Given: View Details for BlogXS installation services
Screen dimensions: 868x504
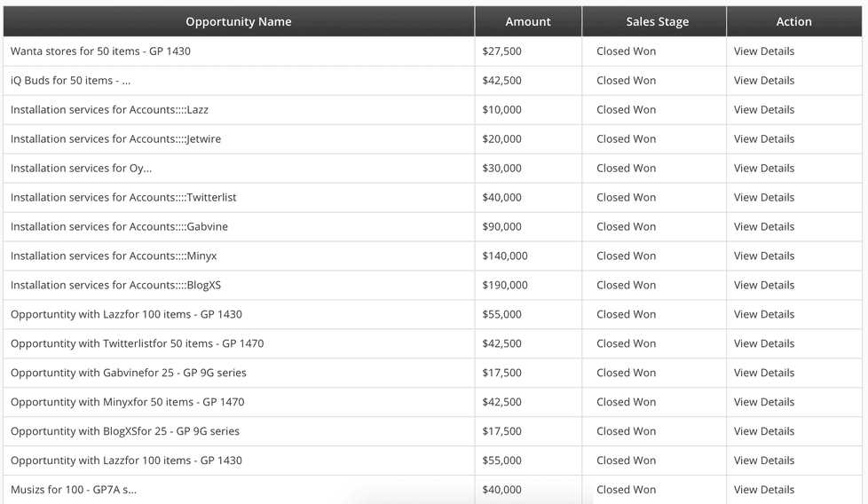Looking at the screenshot, I should 764,286.
